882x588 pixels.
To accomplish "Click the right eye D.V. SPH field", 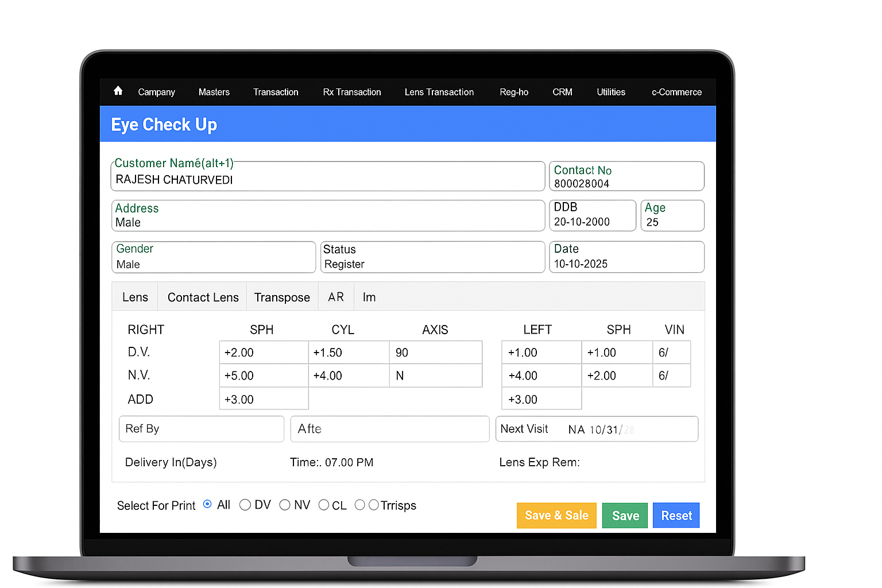I will click(x=264, y=353).
